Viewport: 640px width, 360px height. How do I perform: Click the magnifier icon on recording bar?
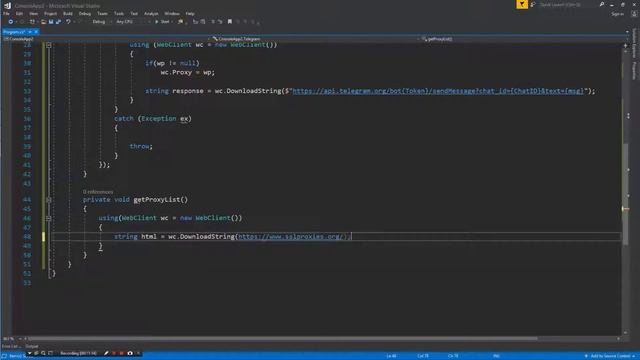[43, 353]
